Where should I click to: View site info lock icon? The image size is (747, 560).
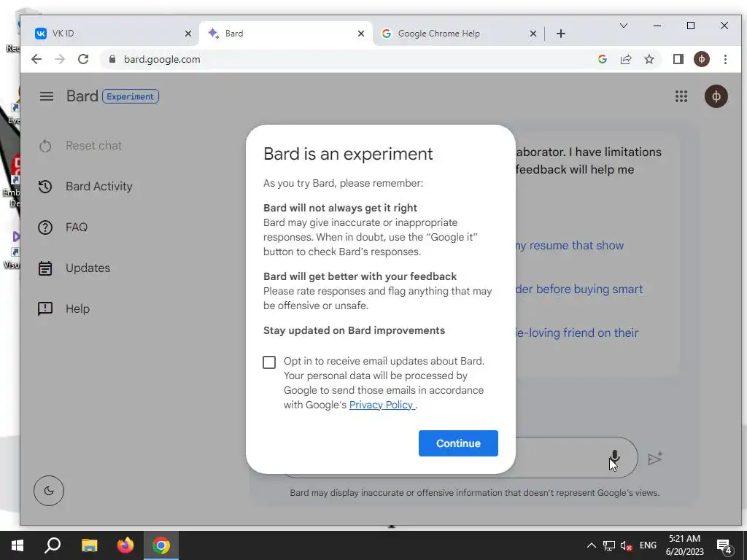[112, 59]
